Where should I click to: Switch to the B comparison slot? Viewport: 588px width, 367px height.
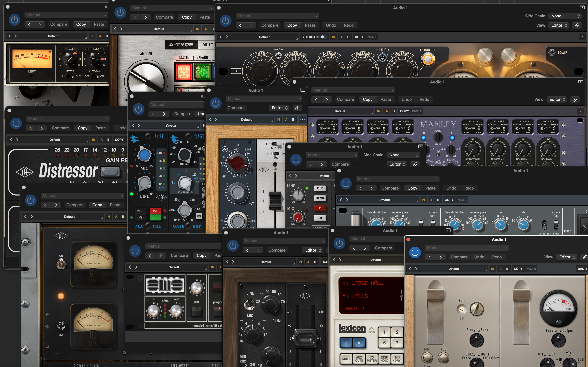[x=348, y=37]
